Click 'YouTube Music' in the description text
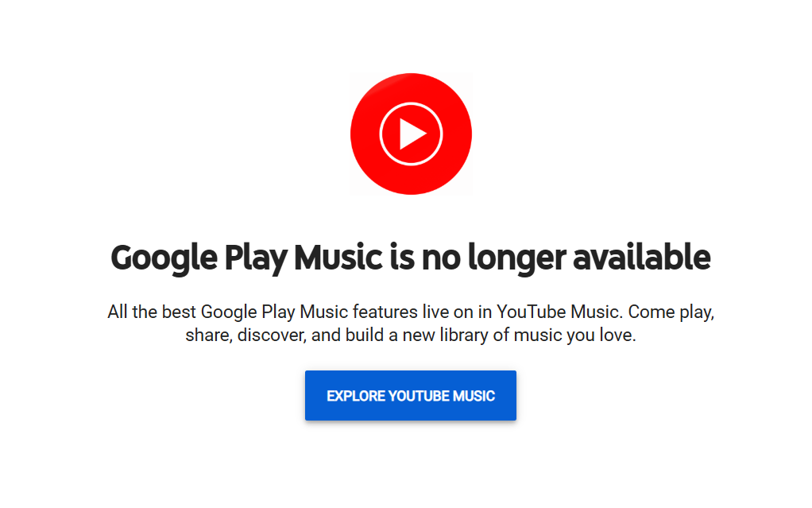The image size is (812, 508). tap(559, 312)
